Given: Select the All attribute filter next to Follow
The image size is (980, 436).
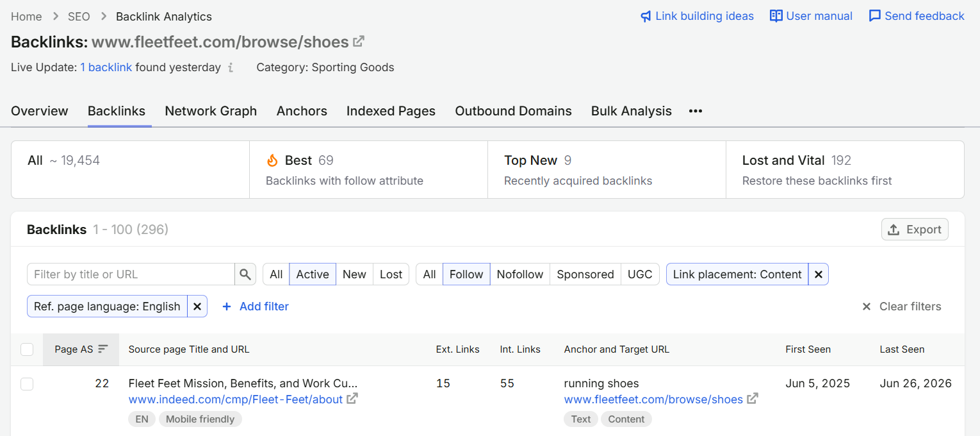Looking at the screenshot, I should (x=429, y=274).
